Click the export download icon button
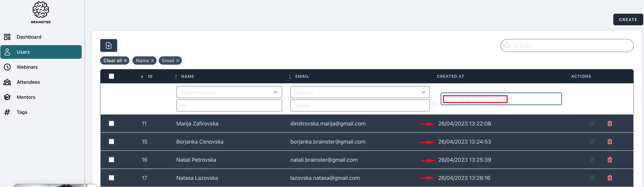The height and width of the screenshot is (187, 644). tap(109, 45)
